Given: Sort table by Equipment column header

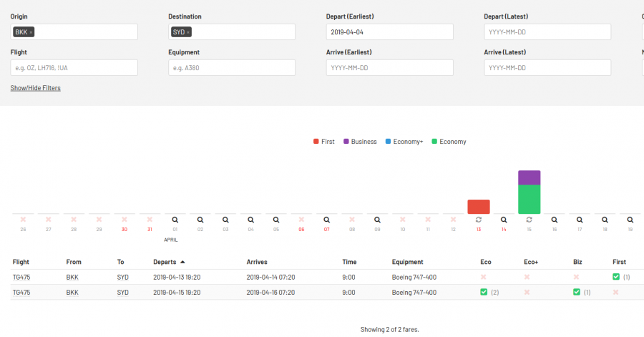Looking at the screenshot, I should coord(407,262).
